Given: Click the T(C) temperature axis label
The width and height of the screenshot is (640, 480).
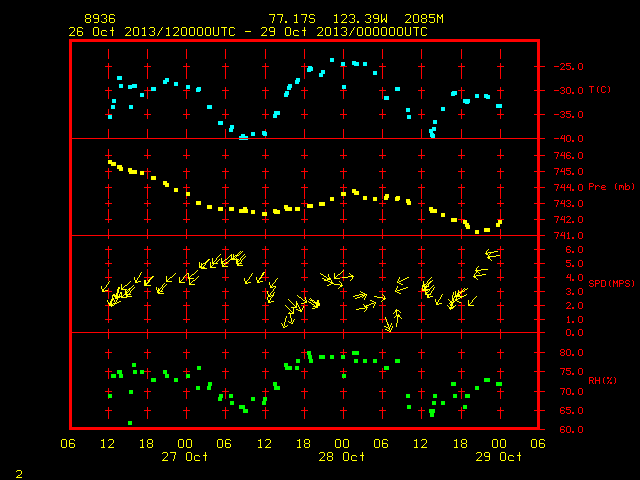Looking at the screenshot, I should (x=600, y=90).
